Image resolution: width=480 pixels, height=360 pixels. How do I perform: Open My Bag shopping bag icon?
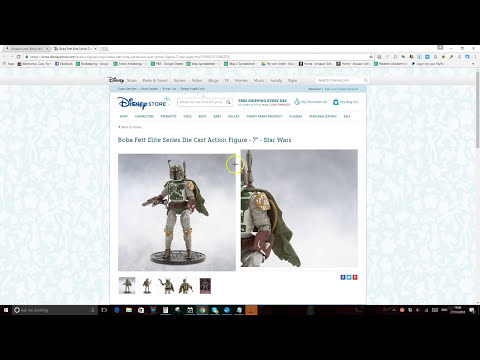point(336,102)
